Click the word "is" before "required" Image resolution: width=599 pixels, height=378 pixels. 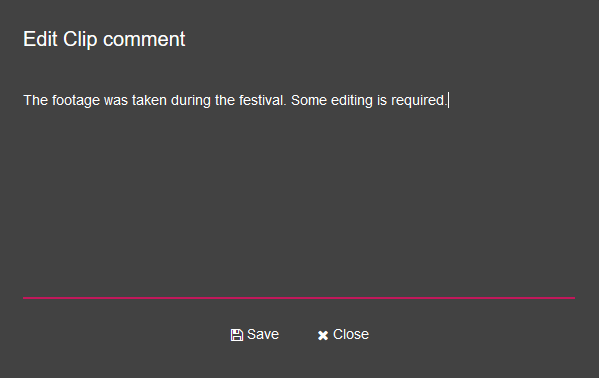click(x=382, y=100)
